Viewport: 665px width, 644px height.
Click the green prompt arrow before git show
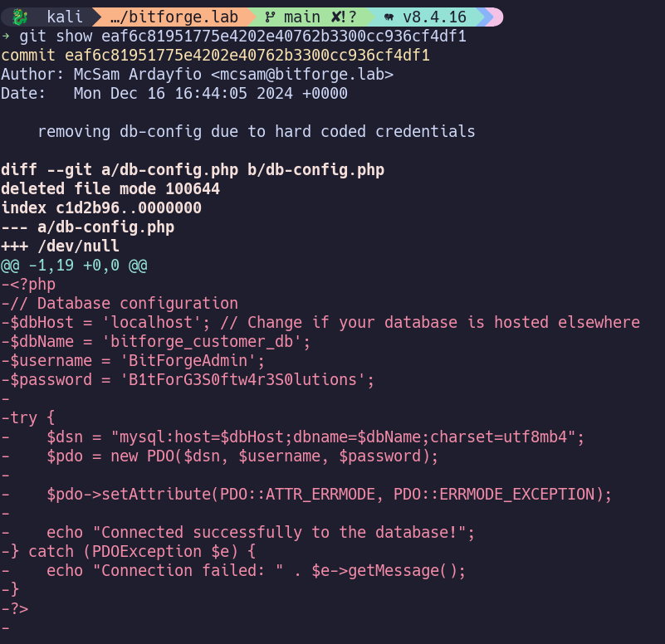coord(6,36)
